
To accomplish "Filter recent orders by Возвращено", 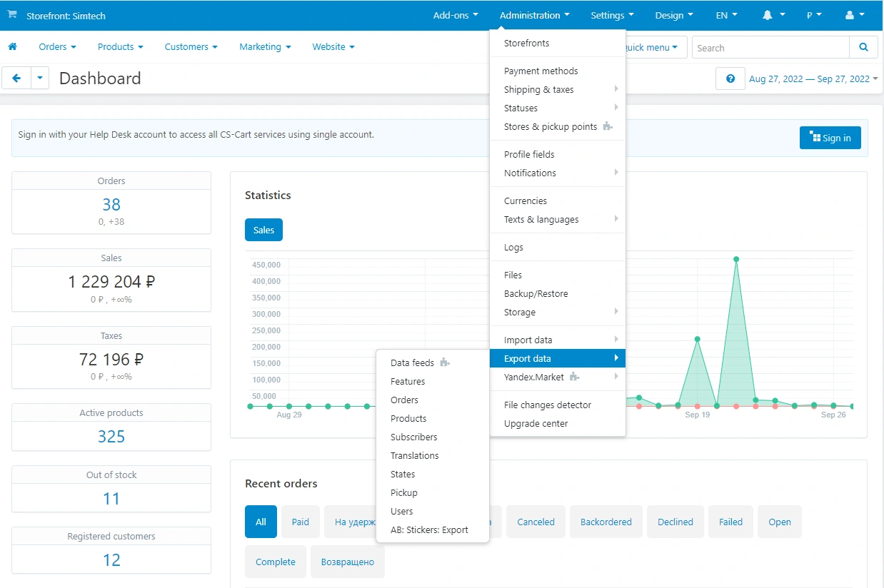I will pyautogui.click(x=348, y=562).
